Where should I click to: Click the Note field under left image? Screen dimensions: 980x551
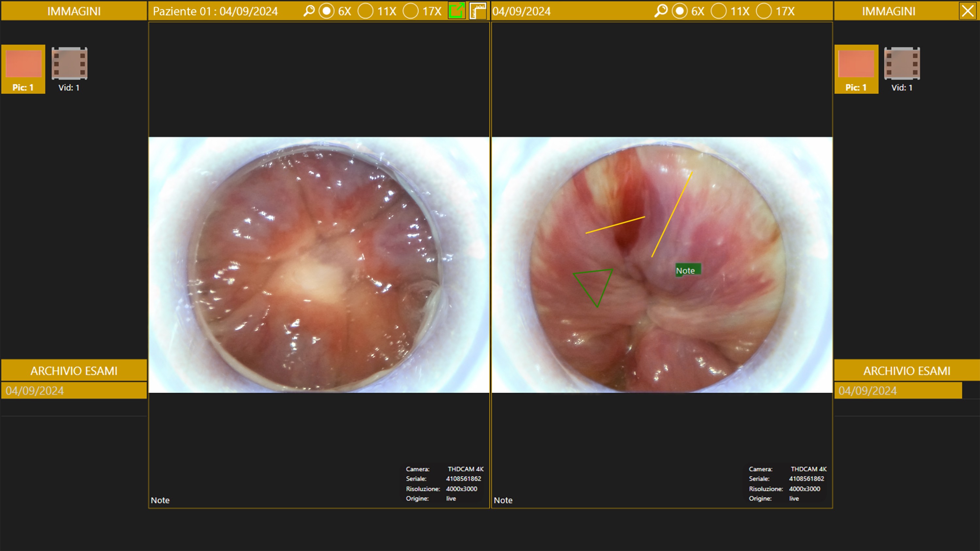(x=160, y=500)
